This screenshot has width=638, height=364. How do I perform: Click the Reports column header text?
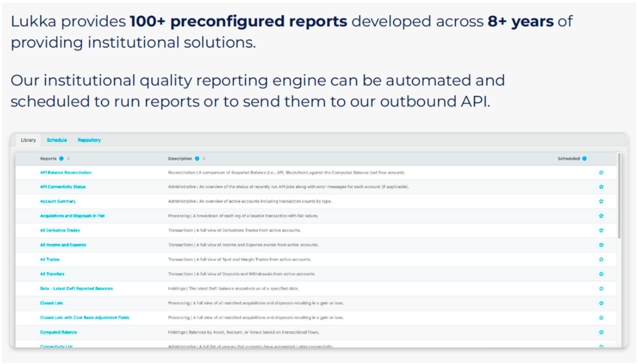[48, 159]
